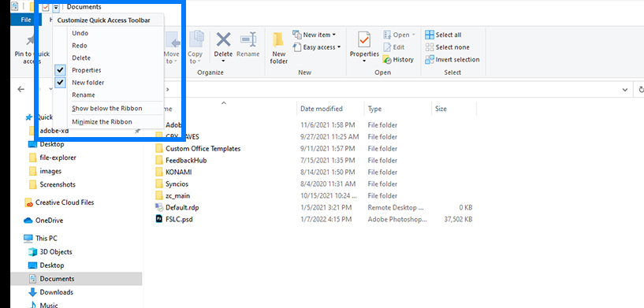The width and height of the screenshot is (644, 308).
Task: Click the FSLC.psd Photoshop file icon
Action: (x=159, y=219)
